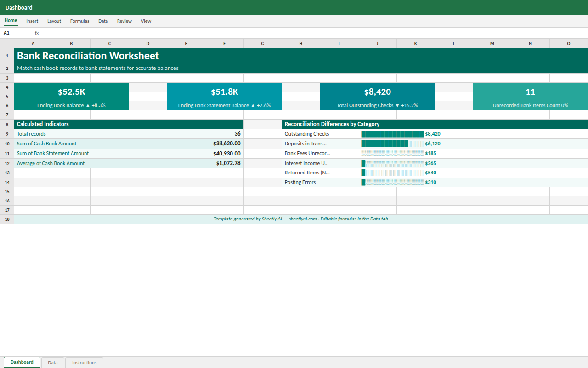
Task: Click the Deposits in Trans... label
Action: point(320,144)
